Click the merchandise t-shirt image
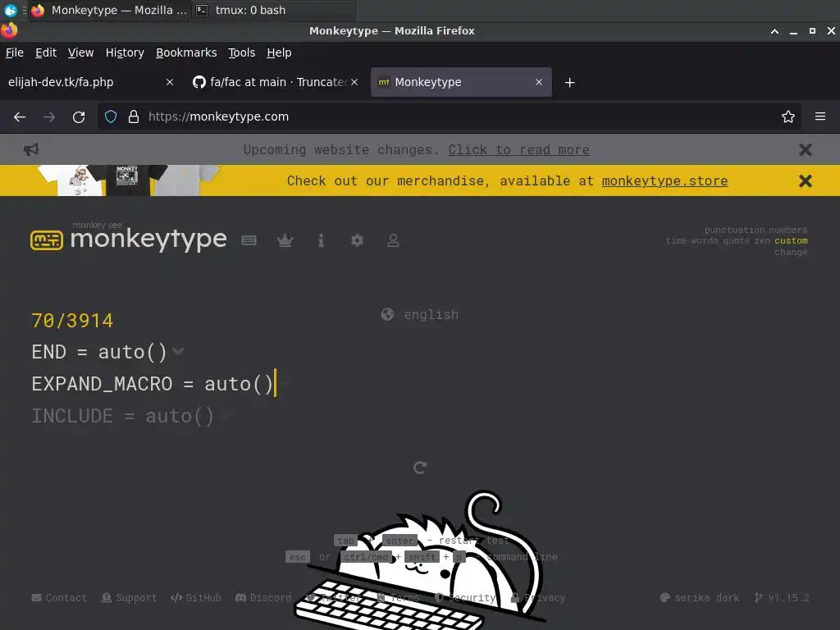The image size is (840, 630). [129, 180]
